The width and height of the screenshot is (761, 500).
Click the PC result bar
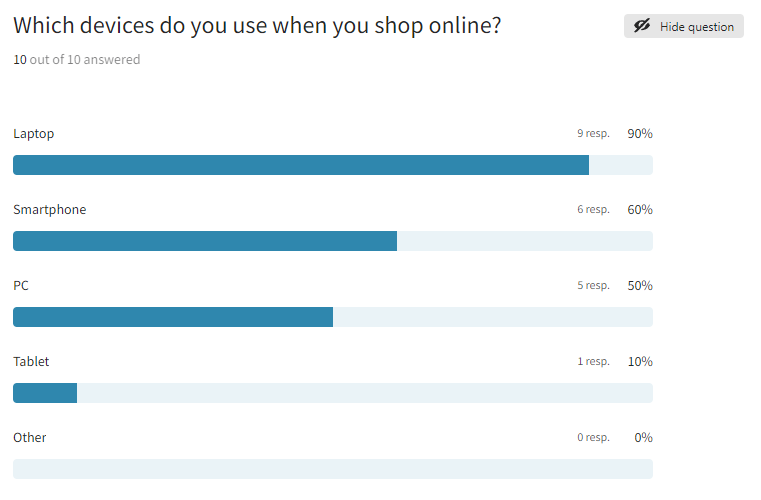173,317
